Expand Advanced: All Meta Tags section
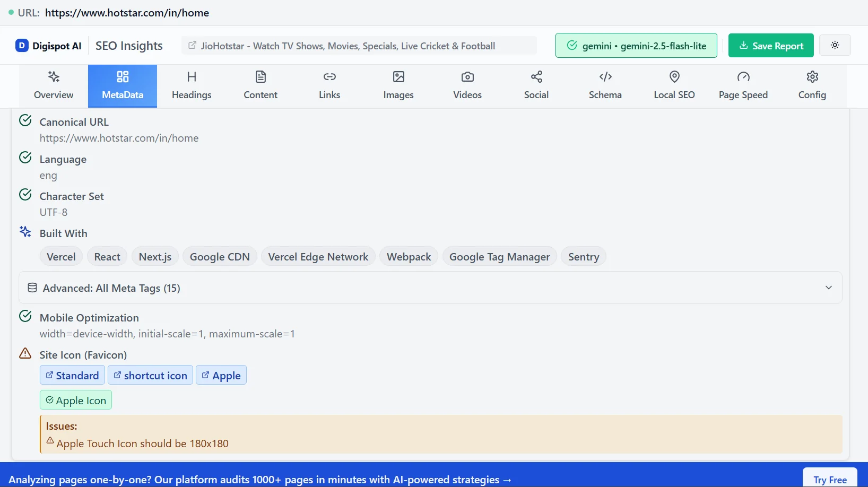This screenshot has width=868, height=487. click(430, 288)
